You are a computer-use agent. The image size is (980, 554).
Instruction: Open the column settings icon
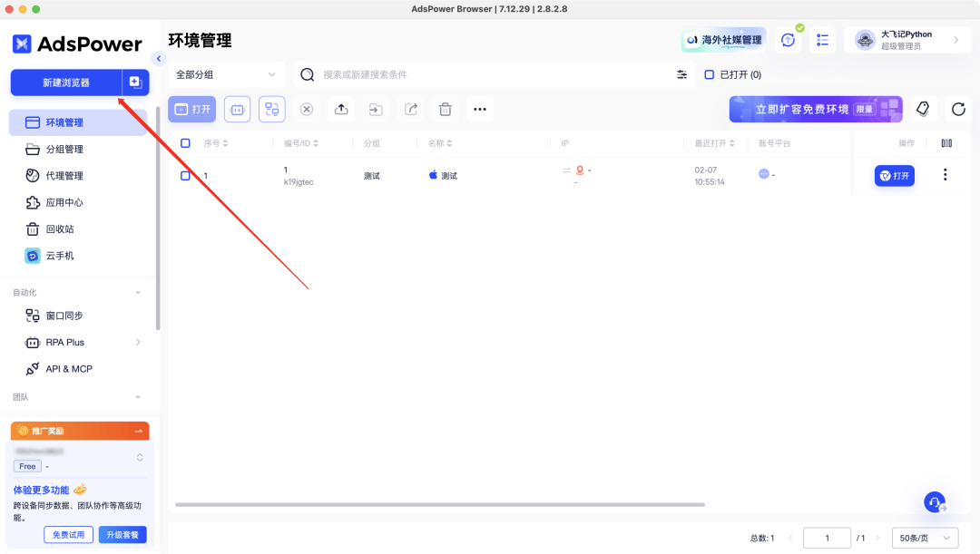946,143
